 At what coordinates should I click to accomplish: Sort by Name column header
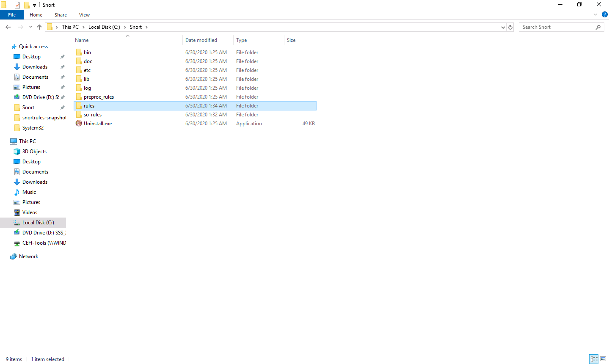(82, 40)
